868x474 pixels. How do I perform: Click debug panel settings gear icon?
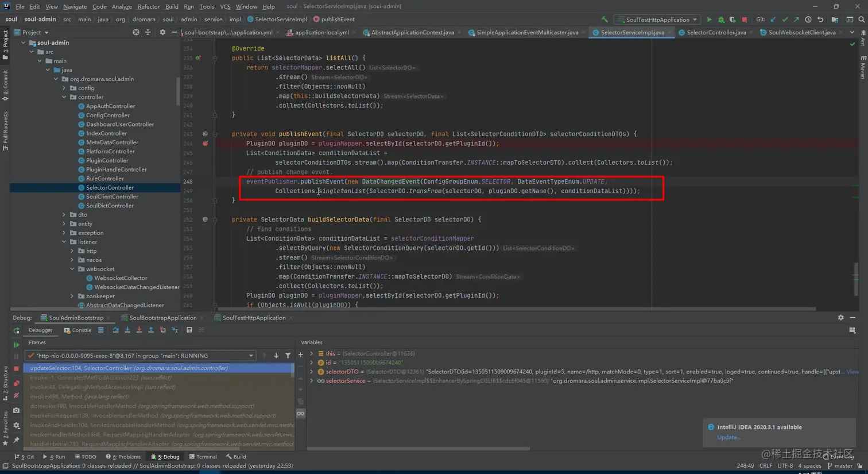[x=840, y=318]
